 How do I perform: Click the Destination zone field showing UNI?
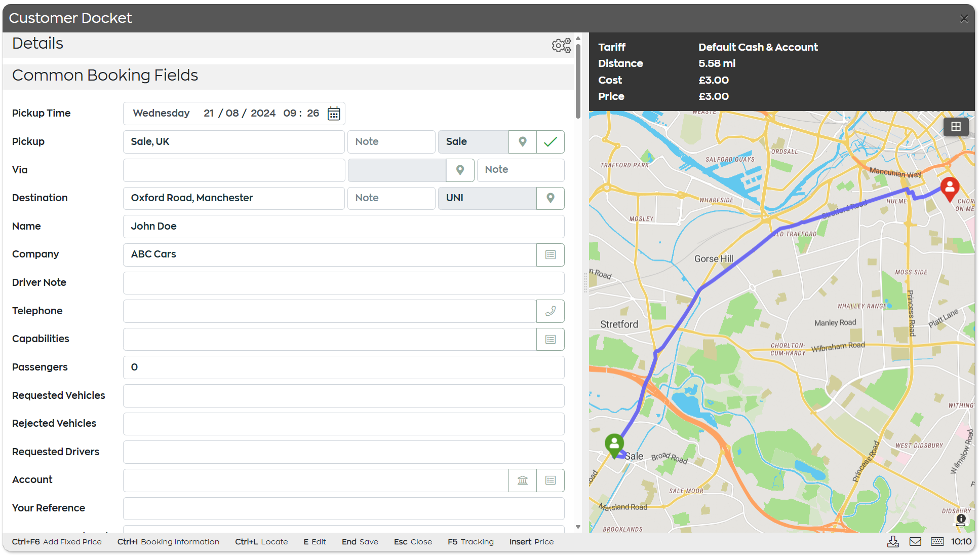487,198
